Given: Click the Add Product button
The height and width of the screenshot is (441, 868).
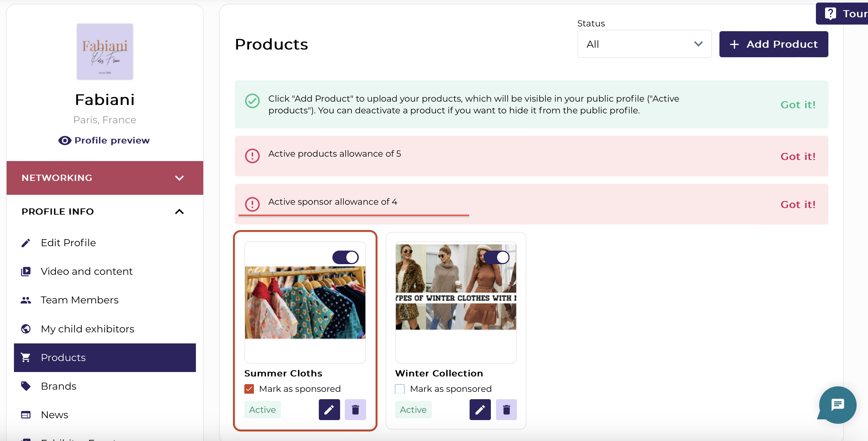Looking at the screenshot, I should [773, 44].
